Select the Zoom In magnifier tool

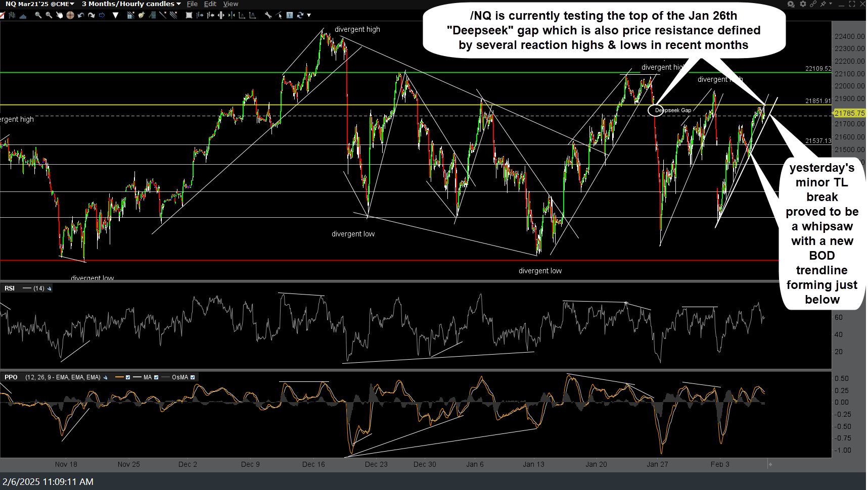pos(38,15)
